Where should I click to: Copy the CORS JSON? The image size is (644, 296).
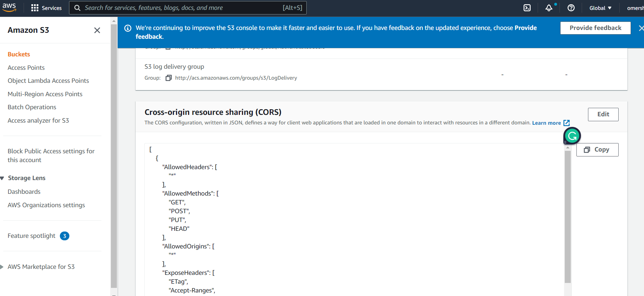tap(597, 150)
